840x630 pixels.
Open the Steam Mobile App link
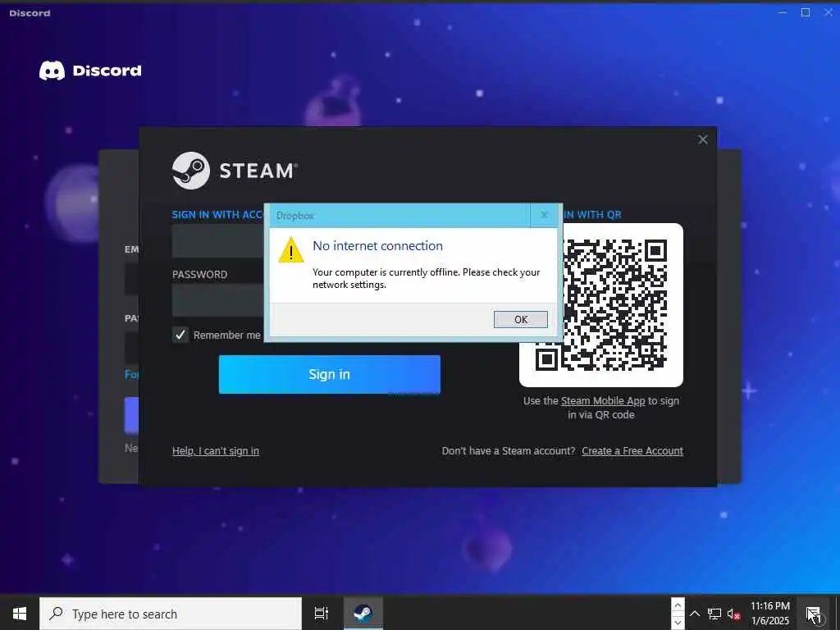point(603,400)
